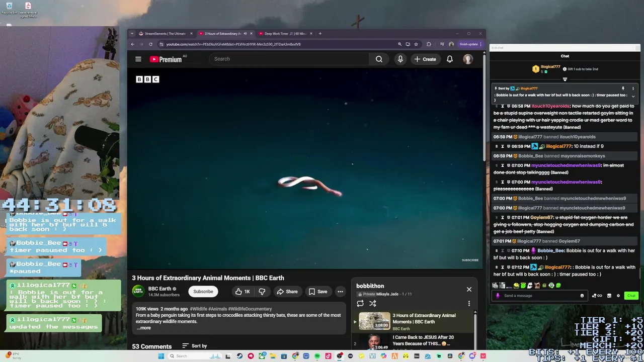Open pinned message three-dot options
Screen dimensions: 644x362
(x=633, y=88)
